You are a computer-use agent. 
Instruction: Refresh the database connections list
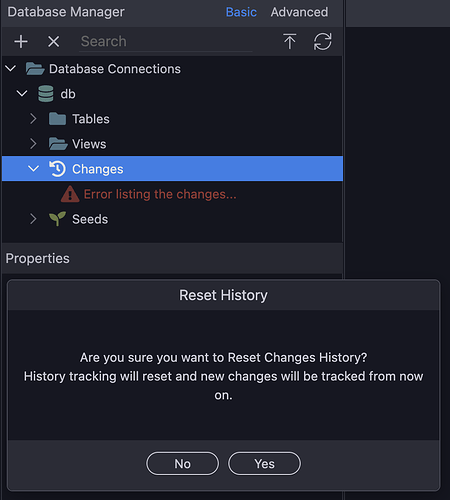tap(322, 41)
